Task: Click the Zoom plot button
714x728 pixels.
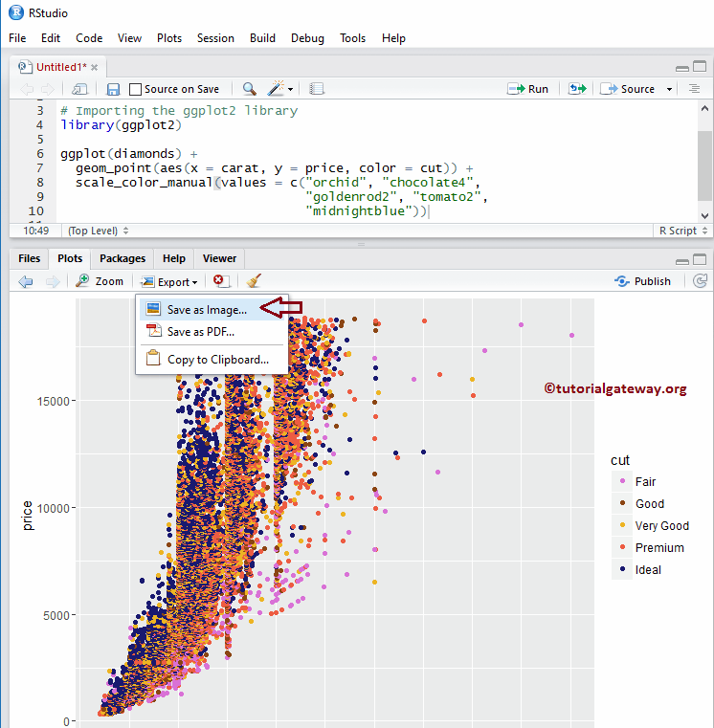Action: 100,281
